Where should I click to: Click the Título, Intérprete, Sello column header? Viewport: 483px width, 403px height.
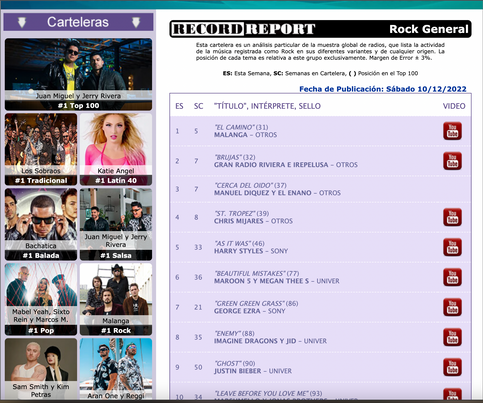coord(267,106)
